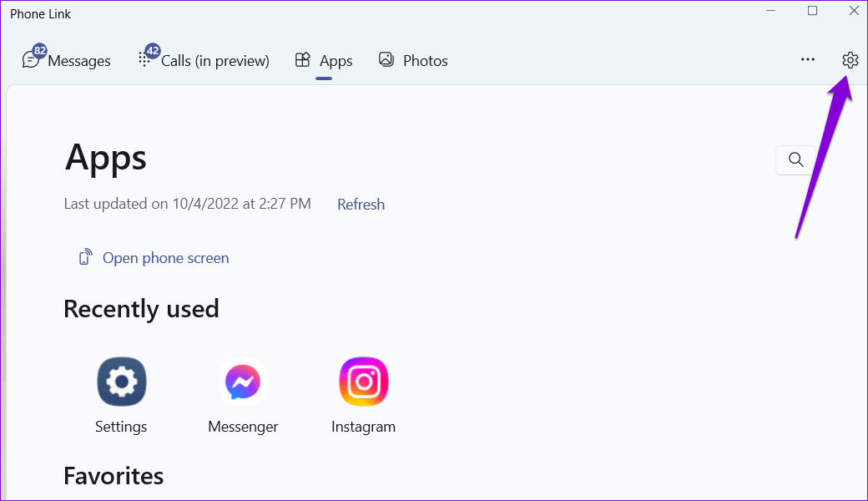Click the Recently used heading
868x501 pixels.
click(141, 309)
